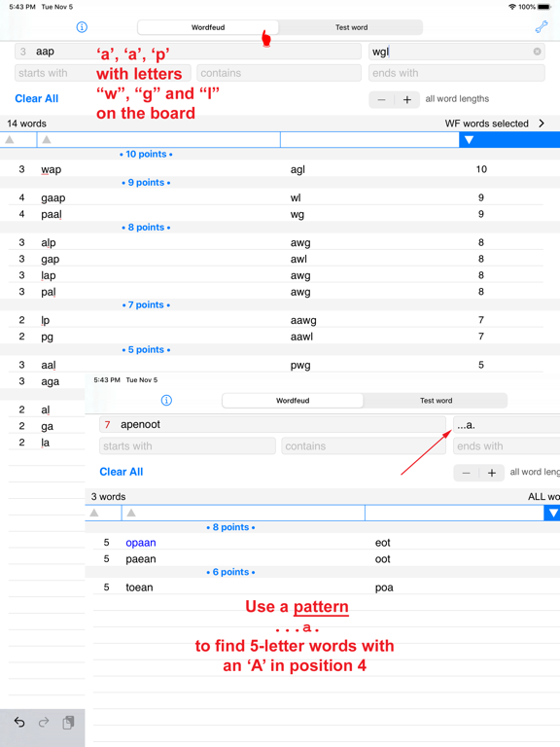The height and width of the screenshot is (747, 560).
Task: Tap the '10 points' section header
Action: tap(146, 154)
